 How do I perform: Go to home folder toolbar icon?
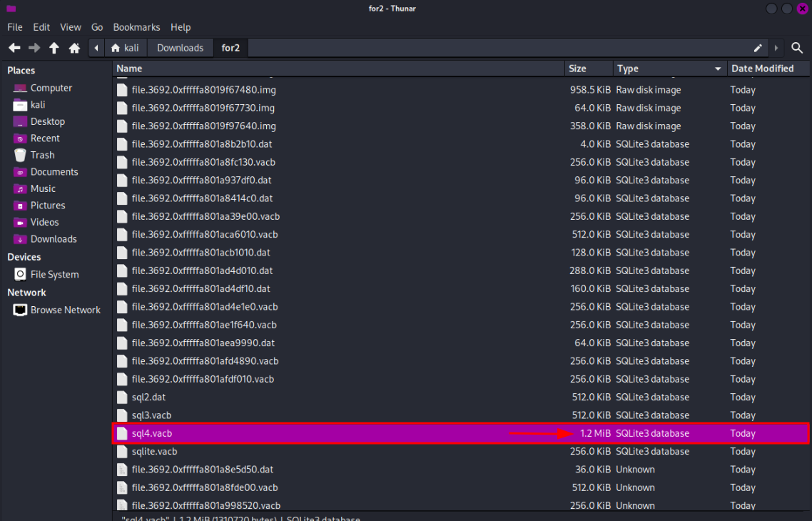[75, 48]
